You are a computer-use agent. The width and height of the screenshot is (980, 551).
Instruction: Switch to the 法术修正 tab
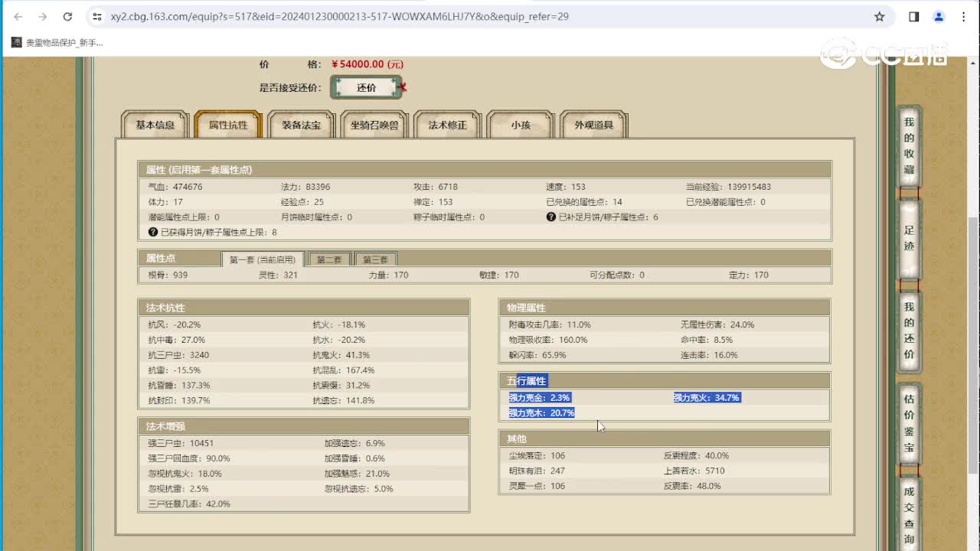[x=448, y=125]
